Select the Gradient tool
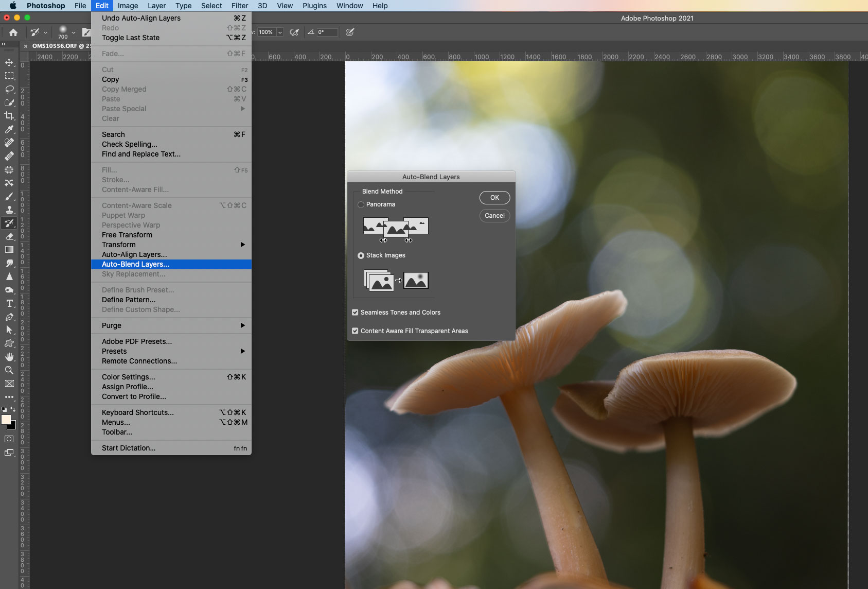 point(9,250)
